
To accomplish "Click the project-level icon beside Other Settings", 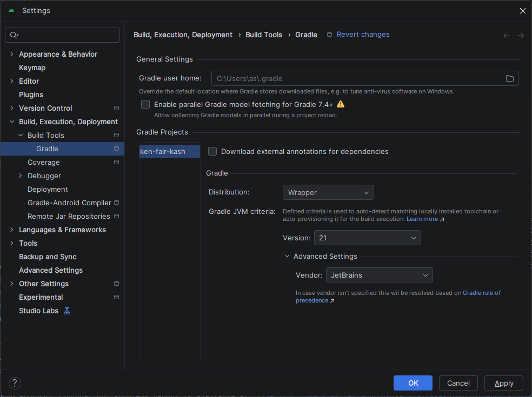I will pos(116,284).
